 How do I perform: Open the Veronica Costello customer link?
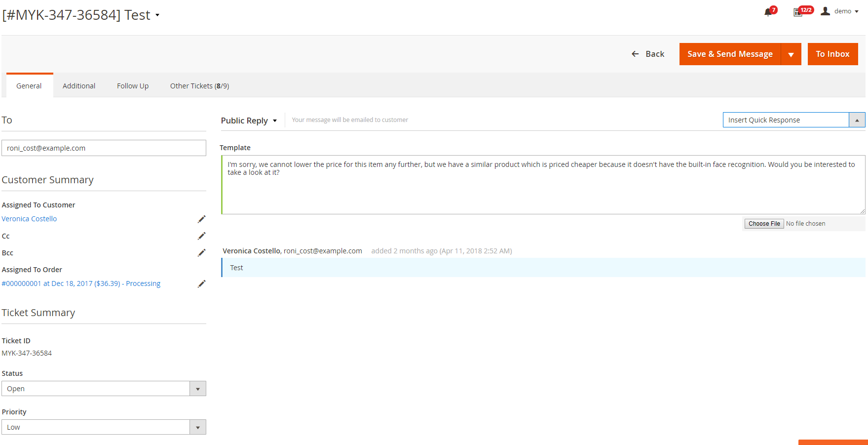click(x=29, y=219)
